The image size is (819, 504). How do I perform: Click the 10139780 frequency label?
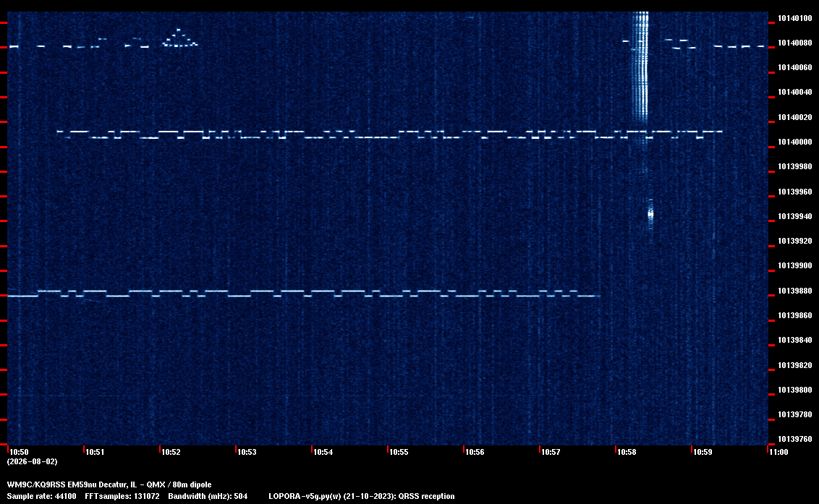pos(795,414)
